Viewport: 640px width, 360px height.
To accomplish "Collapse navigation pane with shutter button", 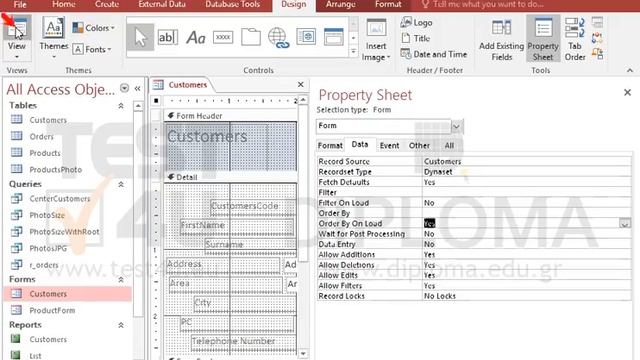I will [x=138, y=88].
